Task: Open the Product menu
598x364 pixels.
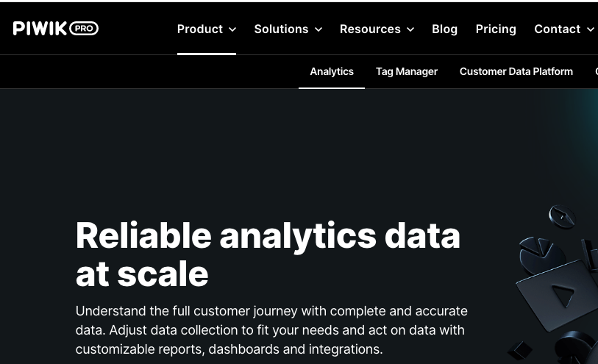Action: coord(207,29)
